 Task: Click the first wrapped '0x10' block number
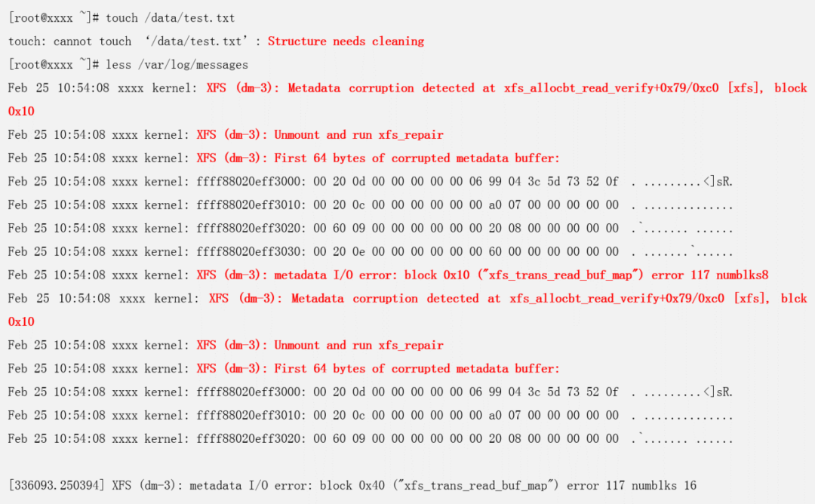tap(21, 112)
